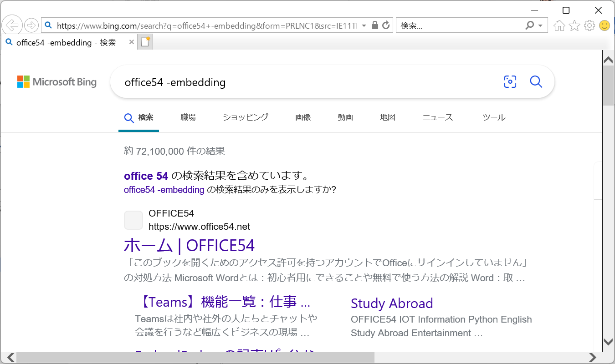The width and height of the screenshot is (615, 364).
Task: Refresh the page with the reload icon
Action: coord(386,25)
